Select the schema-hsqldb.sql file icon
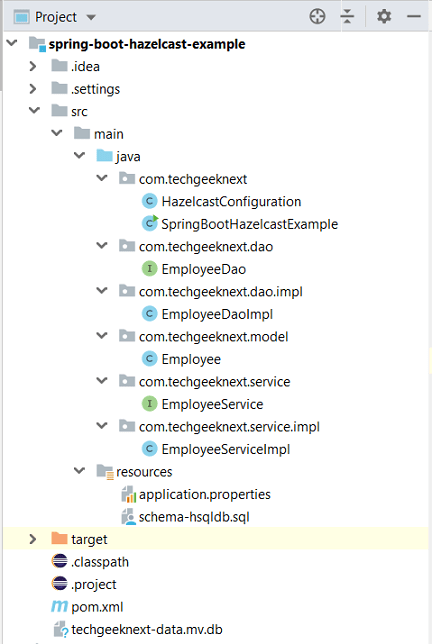The height and width of the screenshot is (644, 432). (x=129, y=517)
